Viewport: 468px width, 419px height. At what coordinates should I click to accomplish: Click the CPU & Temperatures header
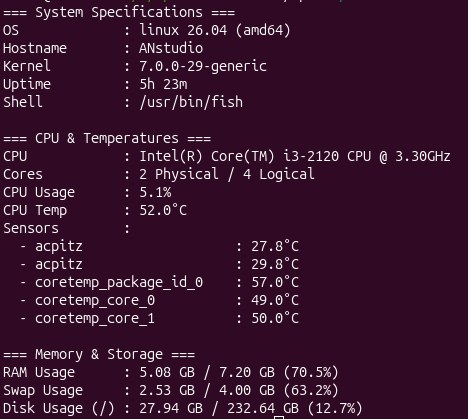point(107,138)
